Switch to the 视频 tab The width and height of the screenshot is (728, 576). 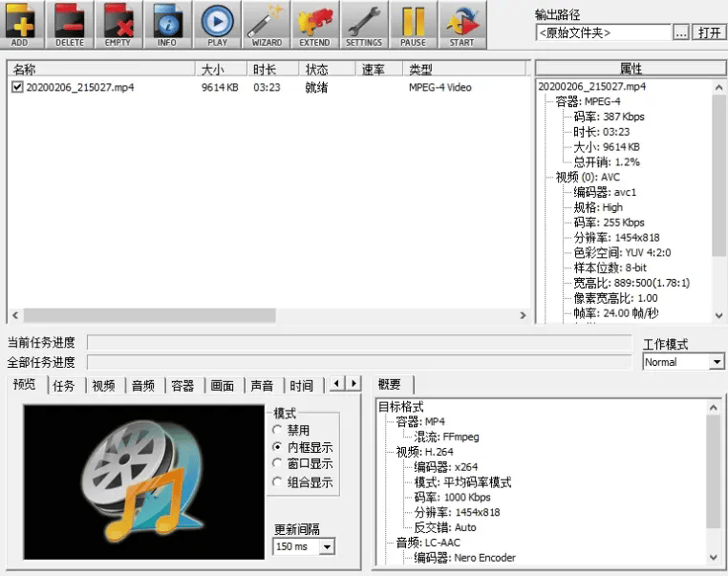tap(103, 386)
